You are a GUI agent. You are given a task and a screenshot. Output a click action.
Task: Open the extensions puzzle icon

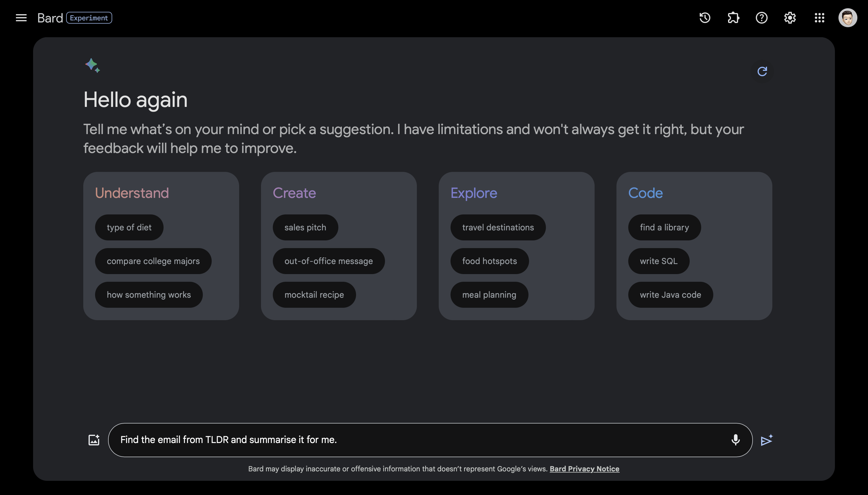click(x=733, y=18)
